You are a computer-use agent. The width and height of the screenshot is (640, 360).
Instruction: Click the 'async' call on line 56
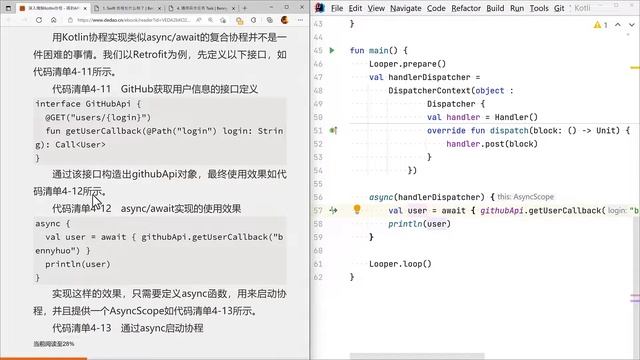pos(381,197)
